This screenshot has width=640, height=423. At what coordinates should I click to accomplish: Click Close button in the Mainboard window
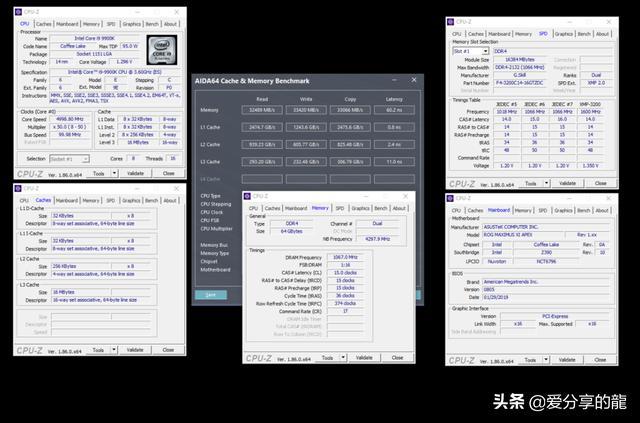(600, 360)
